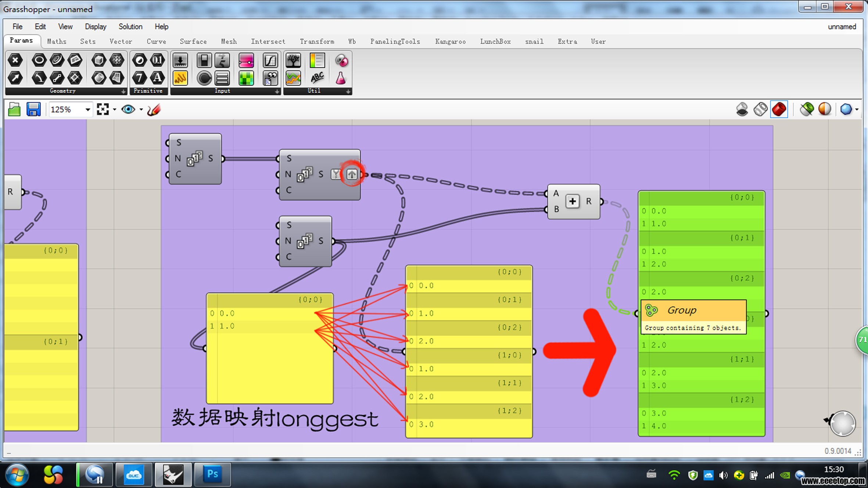Select the pink flask Galapagos icon
The width and height of the screenshot is (868, 488).
click(x=341, y=77)
